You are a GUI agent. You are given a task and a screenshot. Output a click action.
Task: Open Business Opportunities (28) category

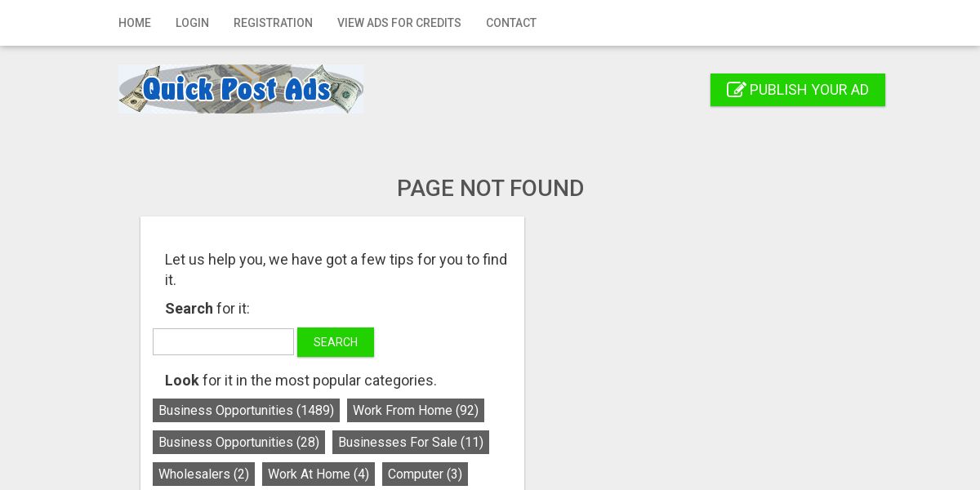pos(238,442)
